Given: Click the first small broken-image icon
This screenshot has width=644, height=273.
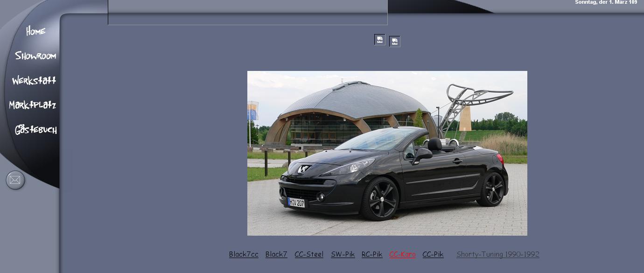Looking at the screenshot, I should pyautogui.click(x=380, y=40).
